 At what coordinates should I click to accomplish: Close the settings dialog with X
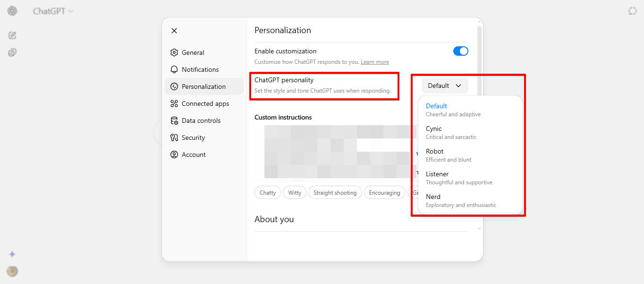174,31
